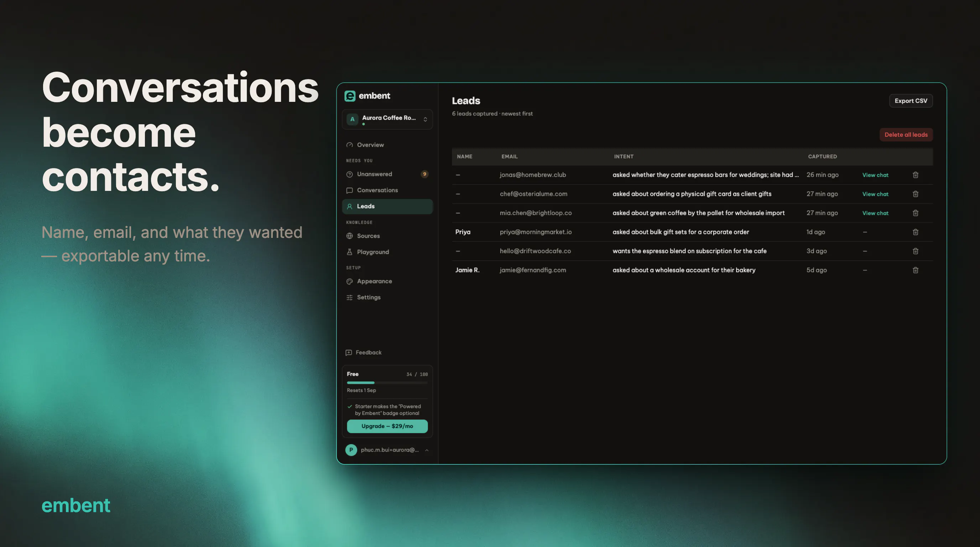This screenshot has width=980, height=547.
Task: Open the Sources page
Action: click(x=387, y=236)
